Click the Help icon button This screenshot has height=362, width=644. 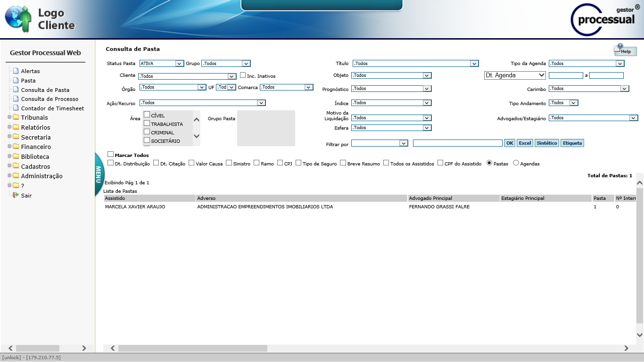[625, 49]
